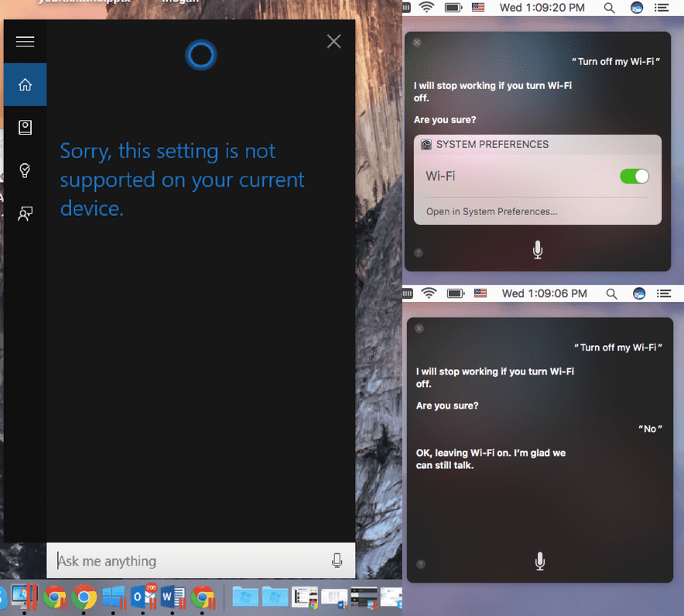The image size is (684, 616).
Task: Click "Turn off my Wi-Fi" query in upper Siri
Action: [x=615, y=61]
